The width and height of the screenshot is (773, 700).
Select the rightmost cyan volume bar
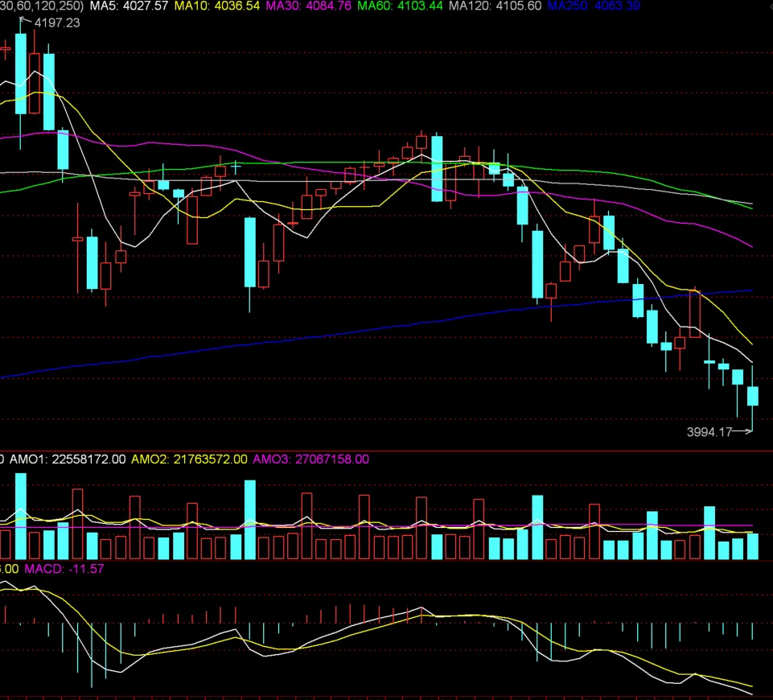coord(752,546)
